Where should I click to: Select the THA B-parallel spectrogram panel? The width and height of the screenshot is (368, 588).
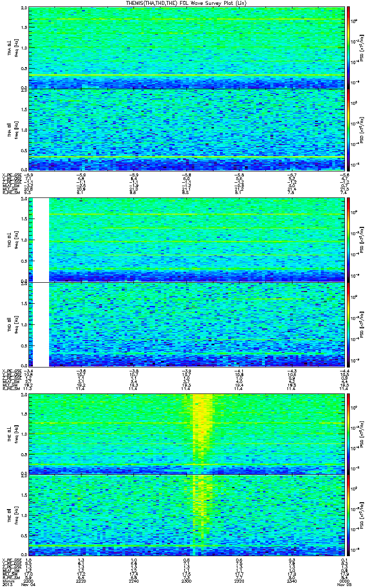[186, 129]
